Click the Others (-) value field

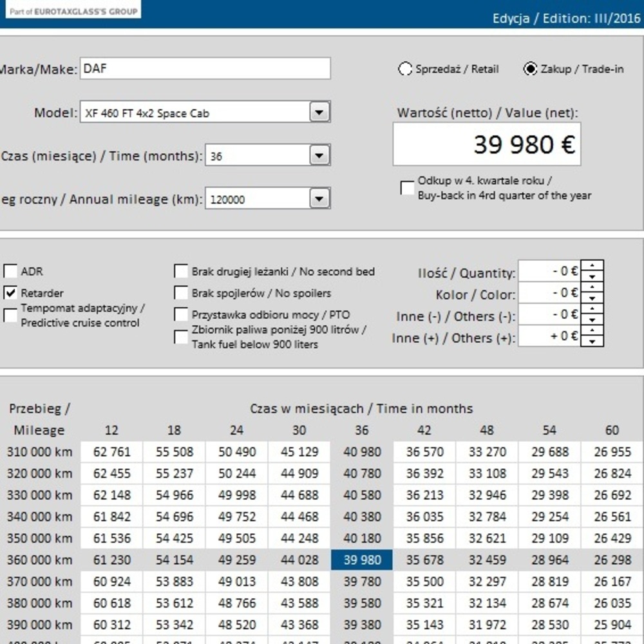[x=549, y=315]
